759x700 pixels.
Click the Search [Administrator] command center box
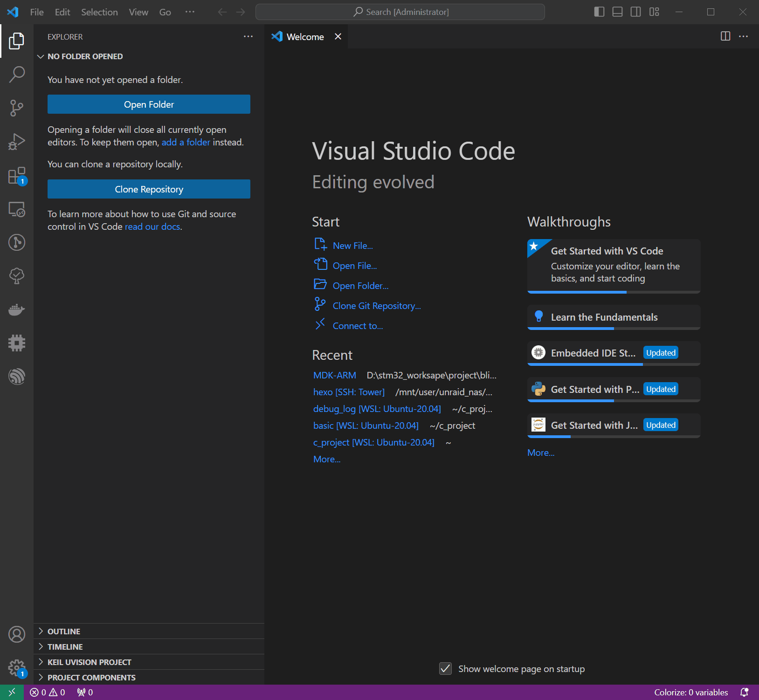click(400, 12)
